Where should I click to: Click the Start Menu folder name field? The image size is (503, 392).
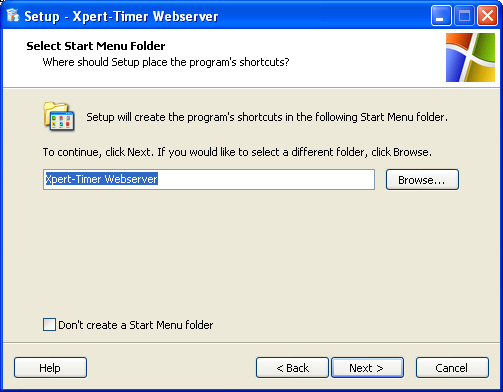coord(209,179)
